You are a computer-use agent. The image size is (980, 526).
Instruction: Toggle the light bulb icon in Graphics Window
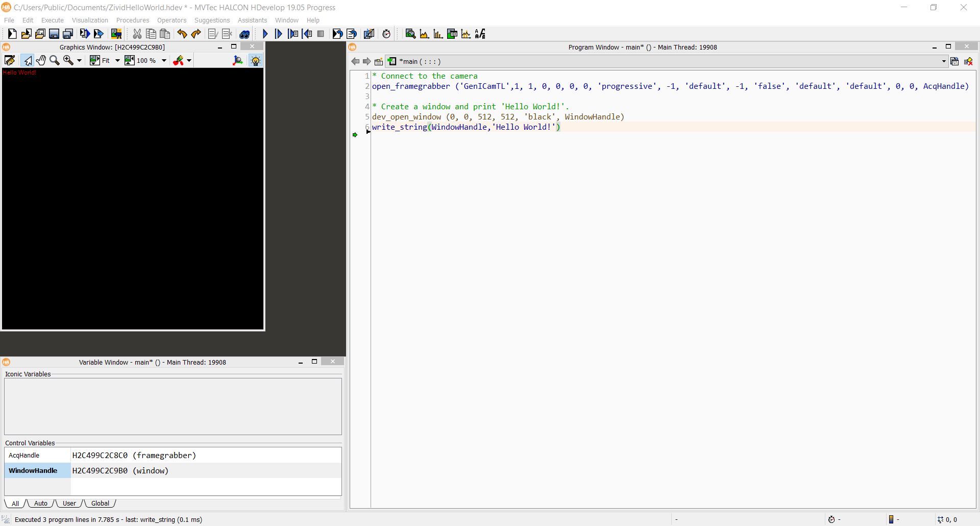pyautogui.click(x=255, y=60)
